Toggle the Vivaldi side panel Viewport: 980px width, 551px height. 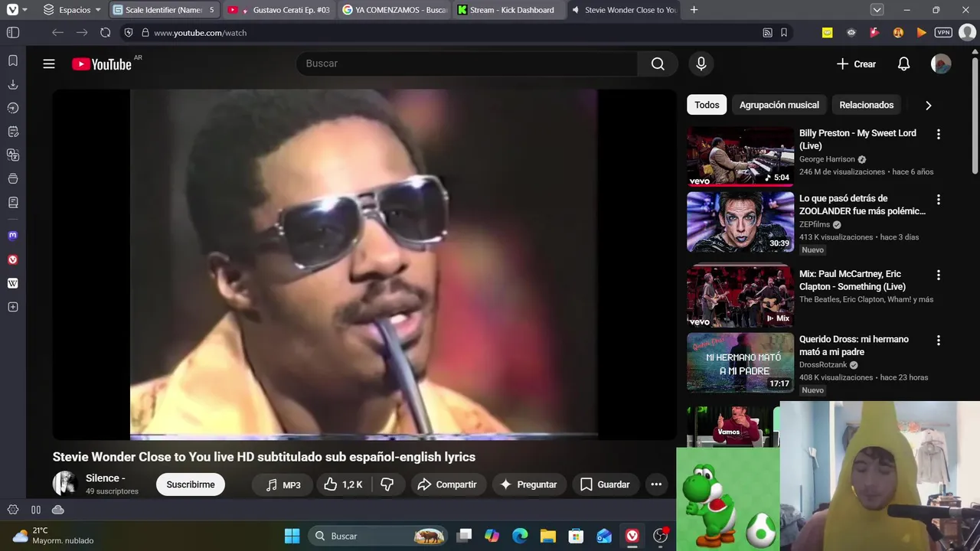tap(13, 33)
